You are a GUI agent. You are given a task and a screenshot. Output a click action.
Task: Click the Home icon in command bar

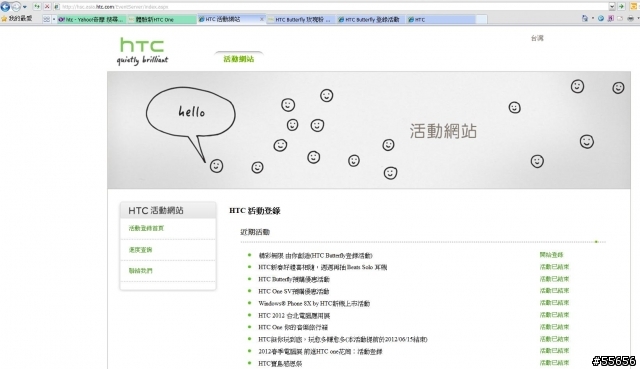coord(585,18)
